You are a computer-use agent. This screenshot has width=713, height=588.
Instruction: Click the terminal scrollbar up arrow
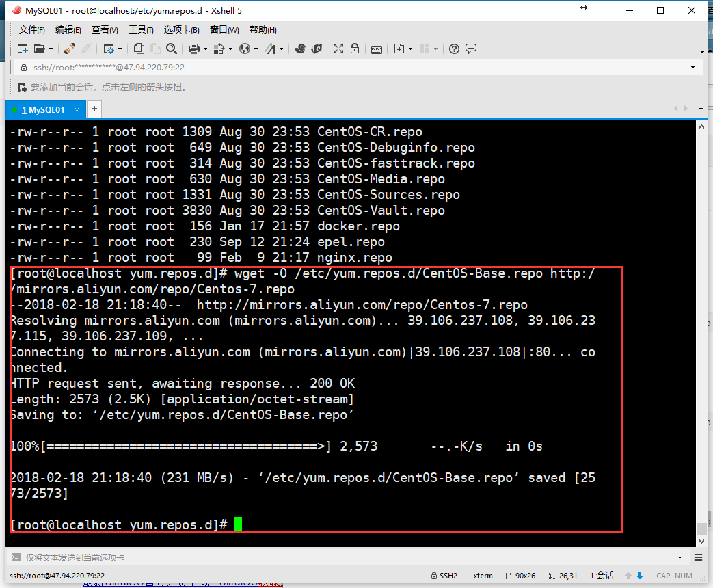(x=701, y=127)
